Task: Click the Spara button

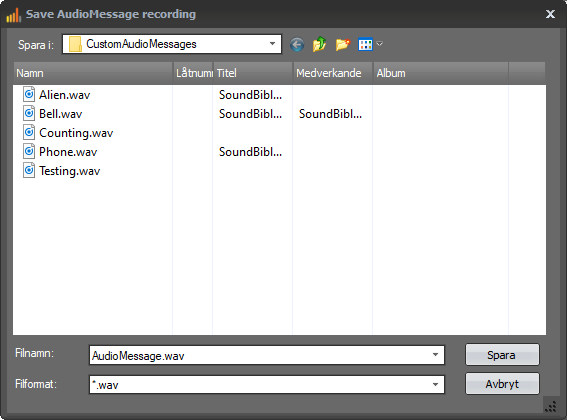Action: tap(502, 355)
